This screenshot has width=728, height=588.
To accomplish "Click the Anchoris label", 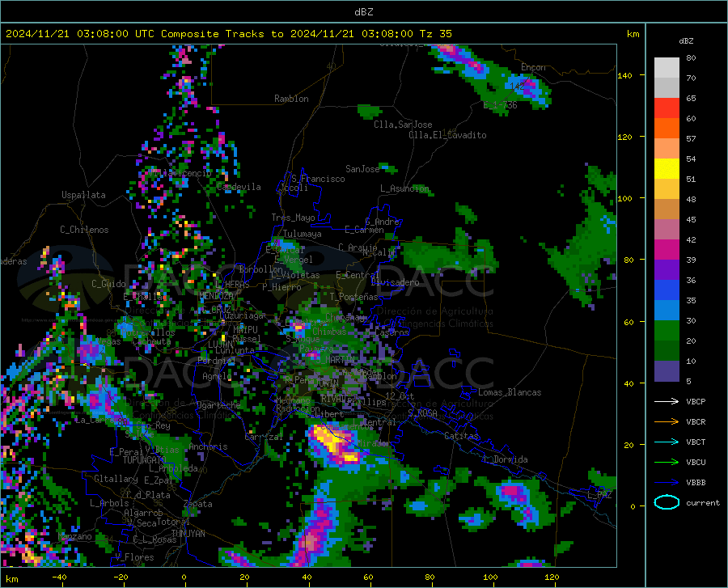I will click(x=208, y=446).
